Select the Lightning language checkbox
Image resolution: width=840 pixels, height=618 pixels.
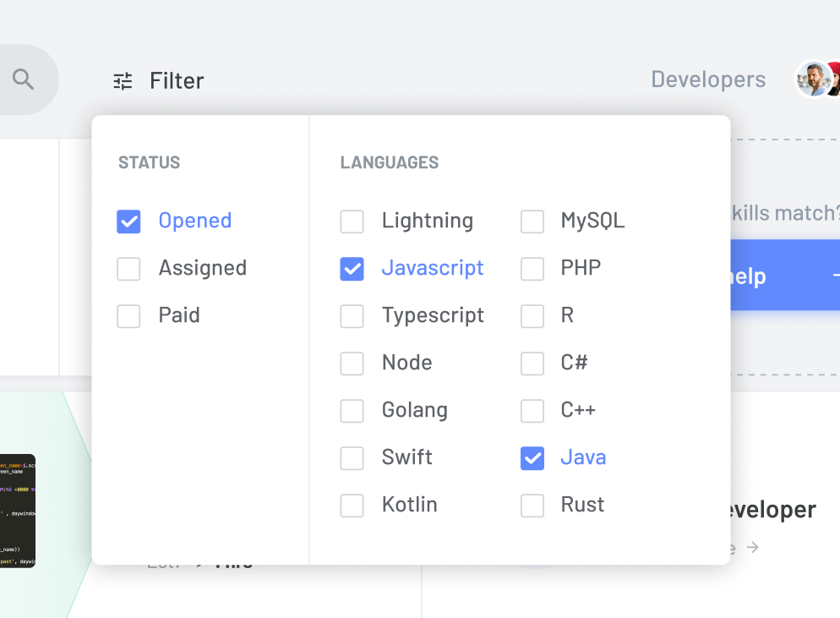352,221
